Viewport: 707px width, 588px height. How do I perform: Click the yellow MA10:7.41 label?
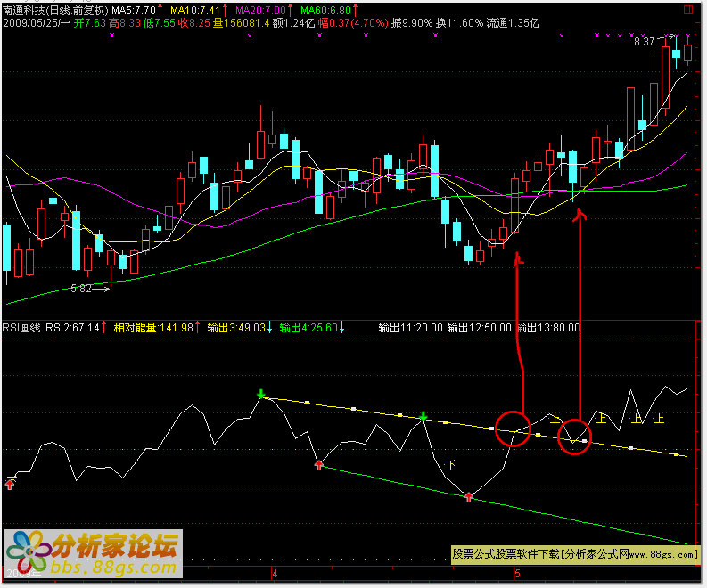coord(194,11)
